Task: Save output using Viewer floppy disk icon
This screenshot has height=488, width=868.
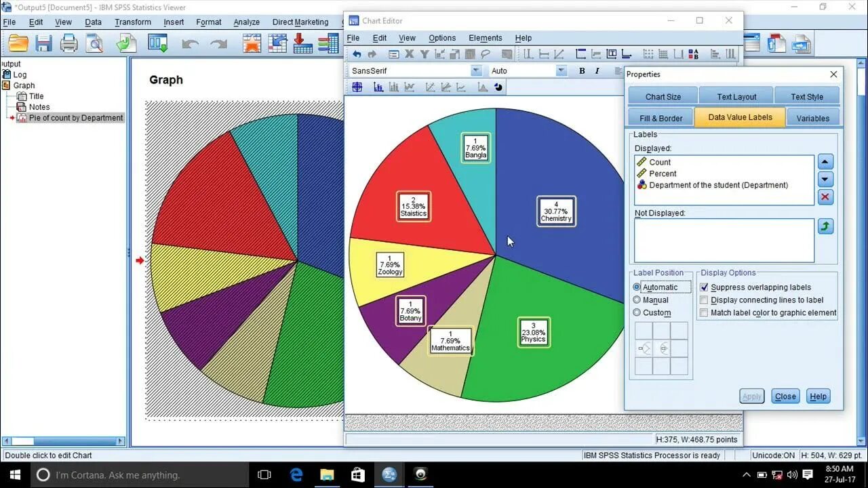Action: pos(43,44)
